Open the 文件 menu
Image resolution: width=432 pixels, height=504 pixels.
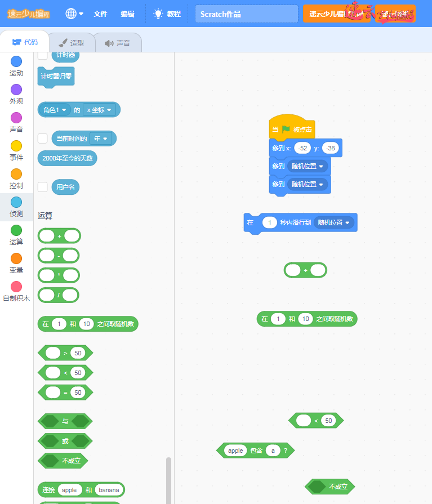pos(100,14)
